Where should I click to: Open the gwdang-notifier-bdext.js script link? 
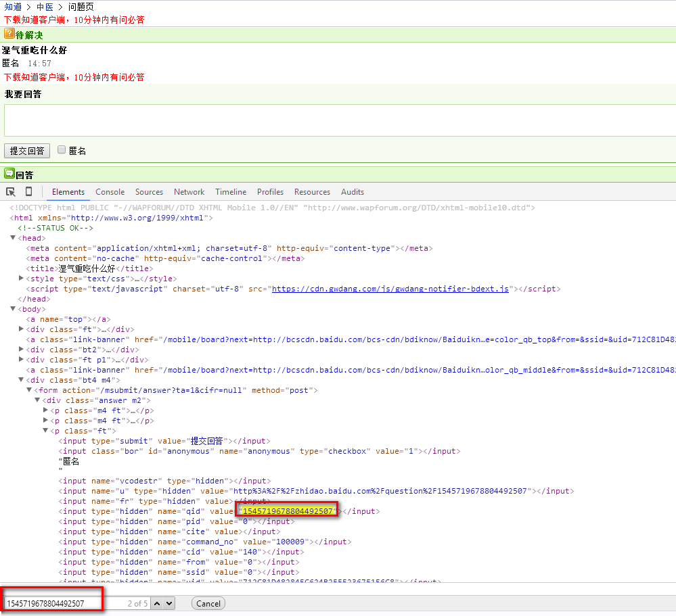[390, 289]
